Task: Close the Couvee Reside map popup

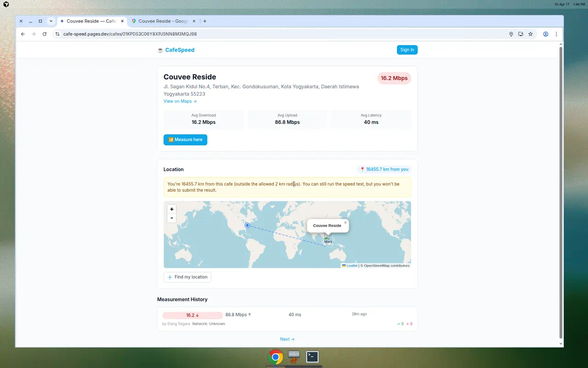Action: tap(345, 223)
